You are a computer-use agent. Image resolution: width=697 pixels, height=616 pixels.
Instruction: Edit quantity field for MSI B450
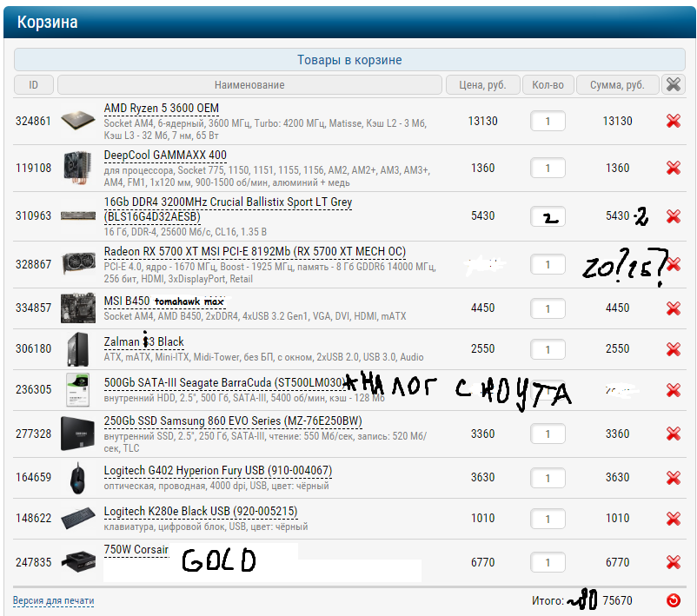tap(548, 308)
